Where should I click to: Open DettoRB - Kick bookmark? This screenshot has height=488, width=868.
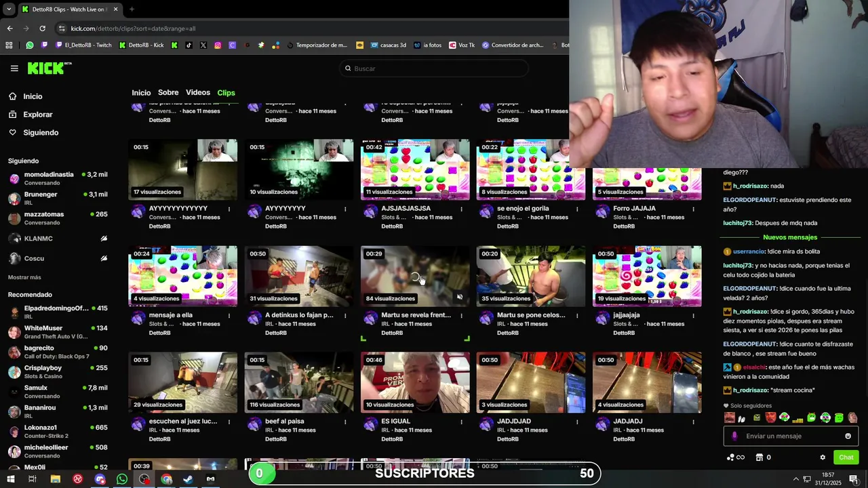tap(141, 45)
